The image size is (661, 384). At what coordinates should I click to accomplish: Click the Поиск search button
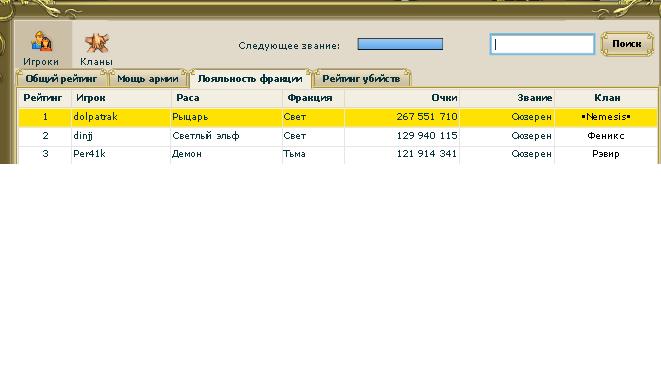click(x=626, y=44)
